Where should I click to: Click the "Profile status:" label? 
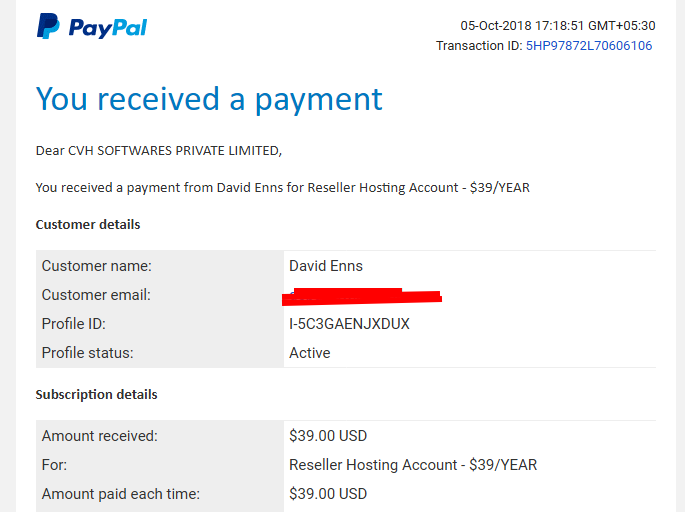pyautogui.click(x=87, y=353)
